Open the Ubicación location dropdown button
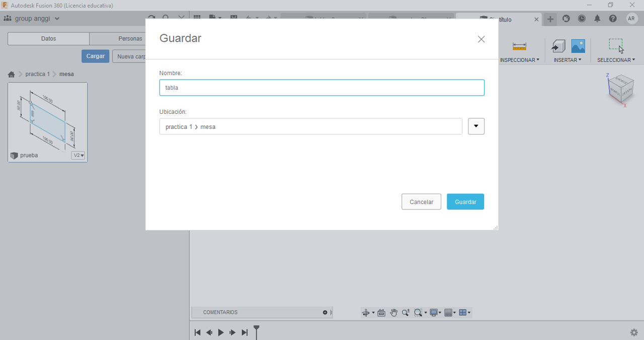Image resolution: width=644 pixels, height=340 pixels. pos(476,126)
